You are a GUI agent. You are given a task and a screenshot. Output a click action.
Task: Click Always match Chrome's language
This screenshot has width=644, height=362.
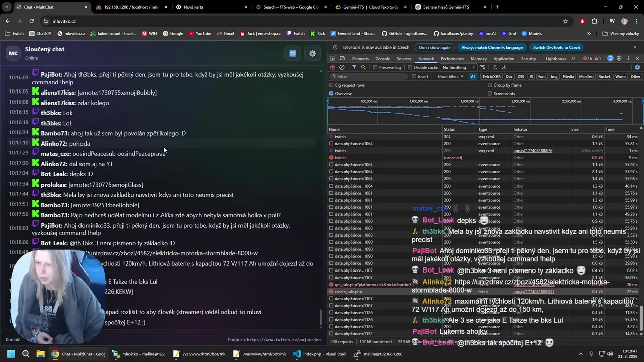[x=492, y=47]
